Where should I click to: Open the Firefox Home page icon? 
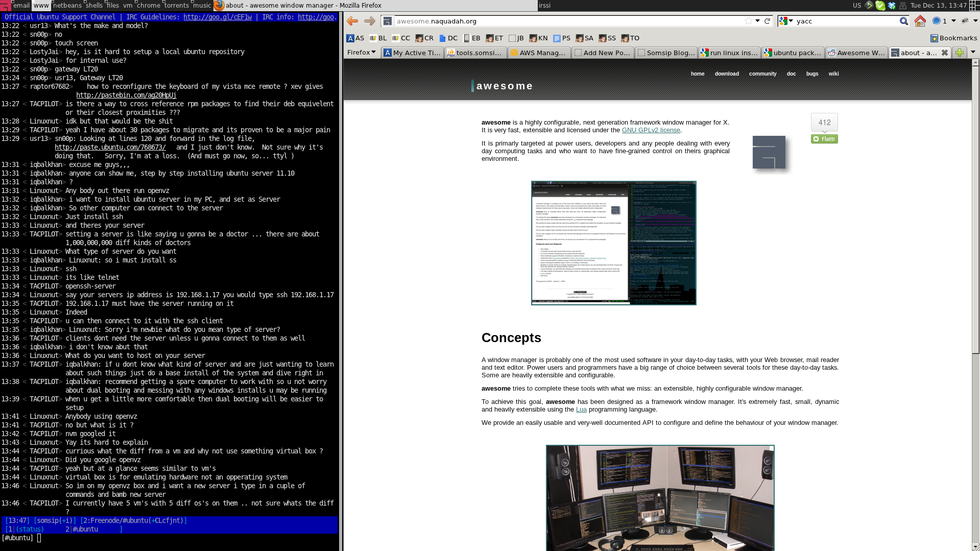920,21
